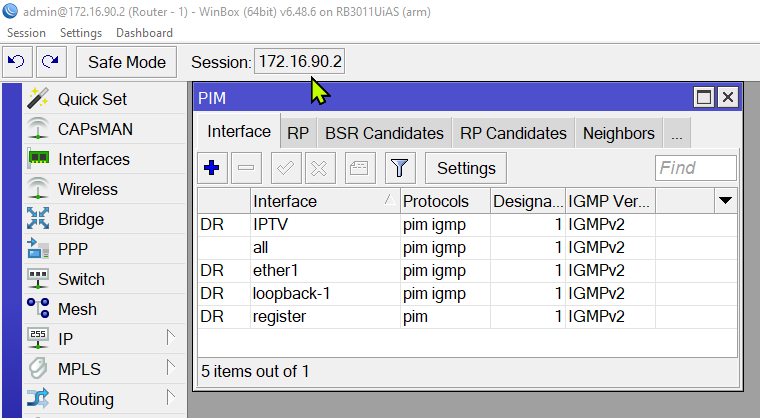Click the Undo arrow icon
Viewport: 760px width, 418px height.
tap(16, 62)
